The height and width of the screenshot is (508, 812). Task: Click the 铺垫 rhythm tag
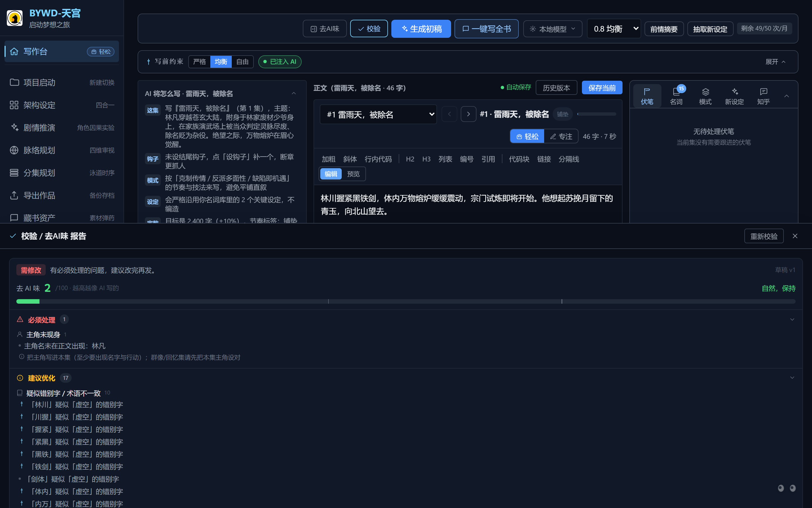(x=563, y=114)
